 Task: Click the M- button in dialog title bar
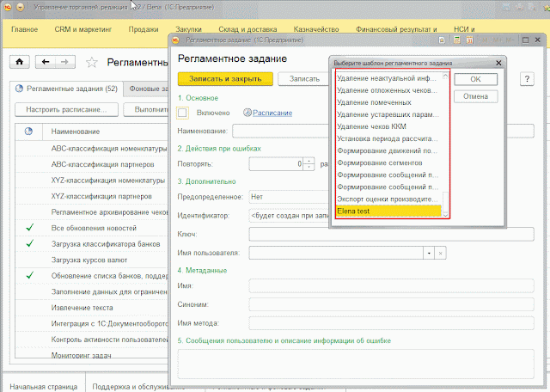point(510,40)
